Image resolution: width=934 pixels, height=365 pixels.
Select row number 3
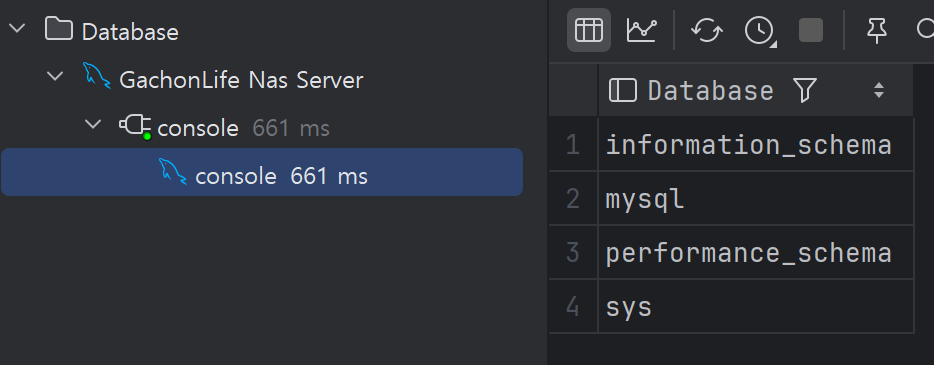[x=573, y=252]
